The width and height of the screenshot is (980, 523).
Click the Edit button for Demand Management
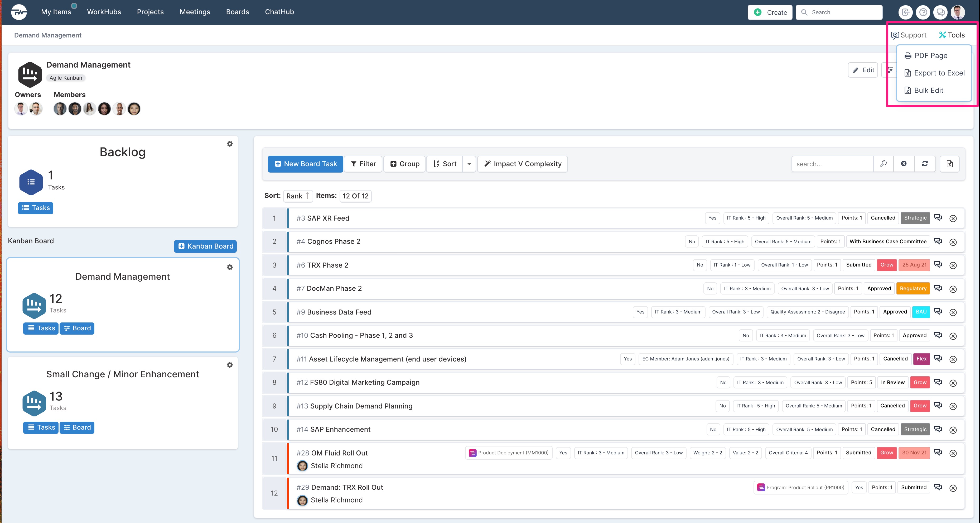pos(863,70)
